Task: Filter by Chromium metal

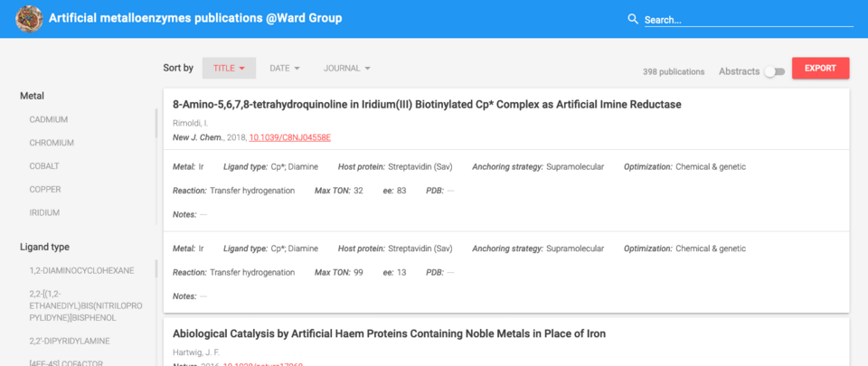Action: click(52, 143)
